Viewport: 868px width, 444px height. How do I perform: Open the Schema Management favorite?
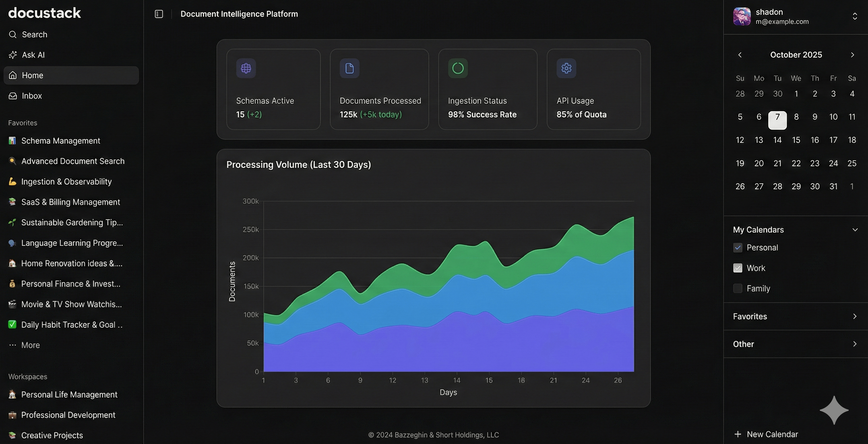(x=61, y=141)
